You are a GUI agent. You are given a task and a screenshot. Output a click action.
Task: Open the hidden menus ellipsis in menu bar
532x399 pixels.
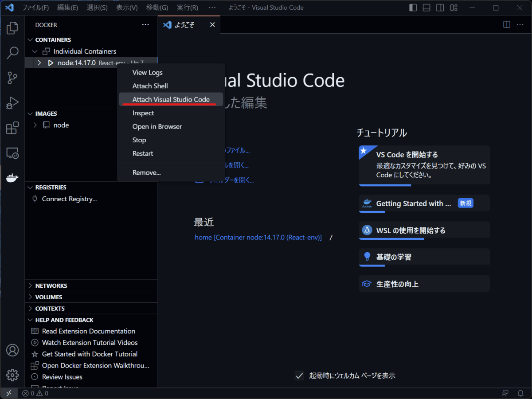[x=212, y=8]
